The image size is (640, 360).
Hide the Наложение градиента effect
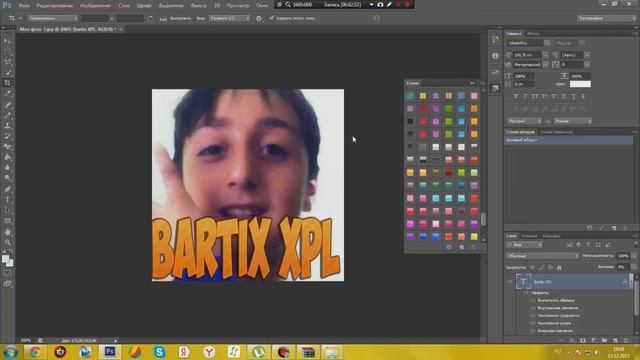click(x=533, y=316)
